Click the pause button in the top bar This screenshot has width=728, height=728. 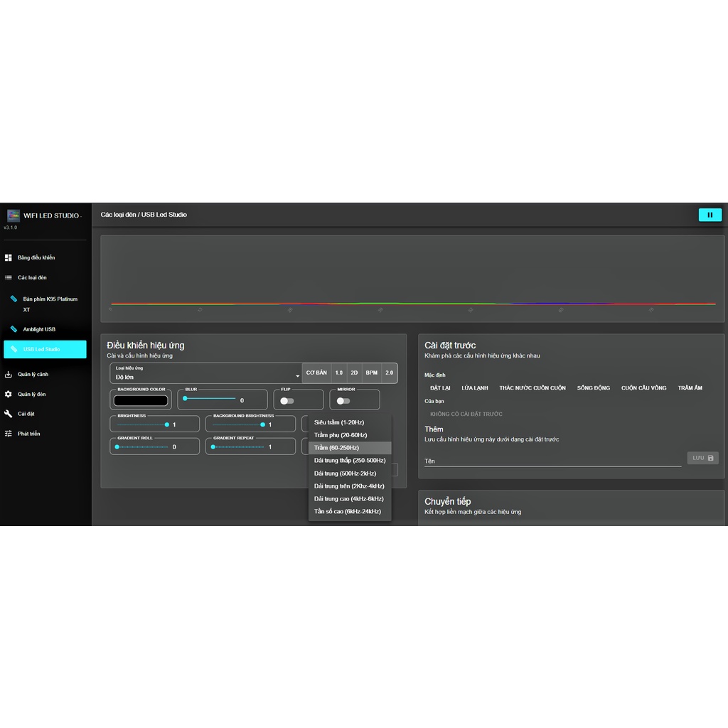[710, 215]
